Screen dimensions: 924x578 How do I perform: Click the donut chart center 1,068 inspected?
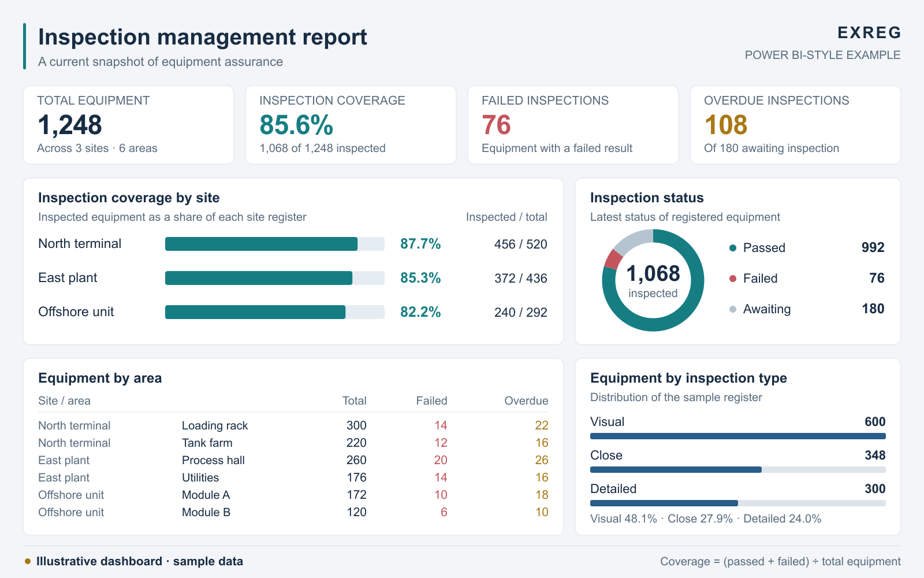coord(653,281)
